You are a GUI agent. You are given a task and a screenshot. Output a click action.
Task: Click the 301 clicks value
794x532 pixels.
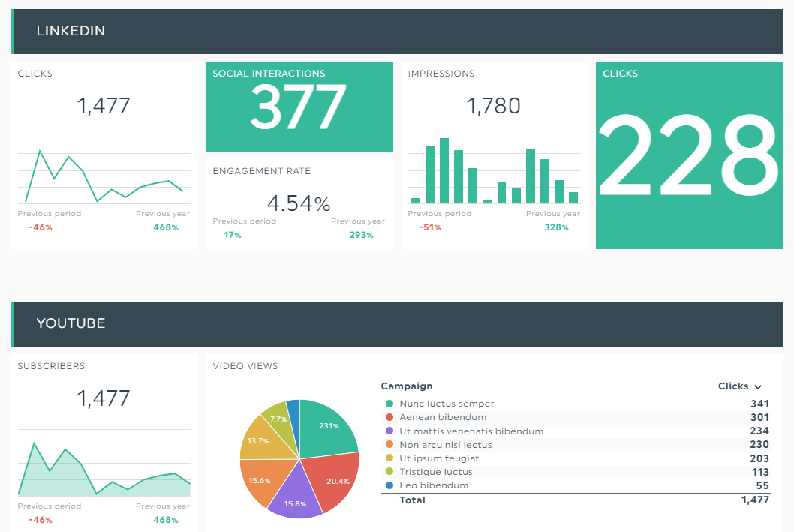pos(759,418)
